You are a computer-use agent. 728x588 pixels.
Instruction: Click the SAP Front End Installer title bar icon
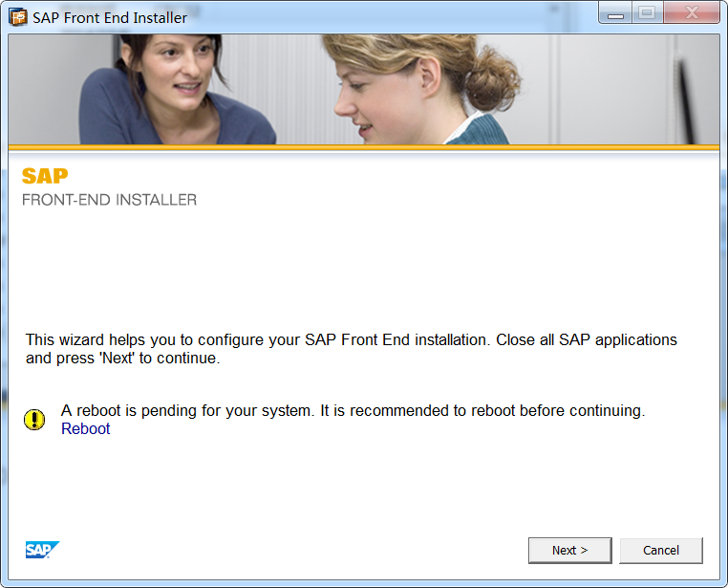coord(18,17)
